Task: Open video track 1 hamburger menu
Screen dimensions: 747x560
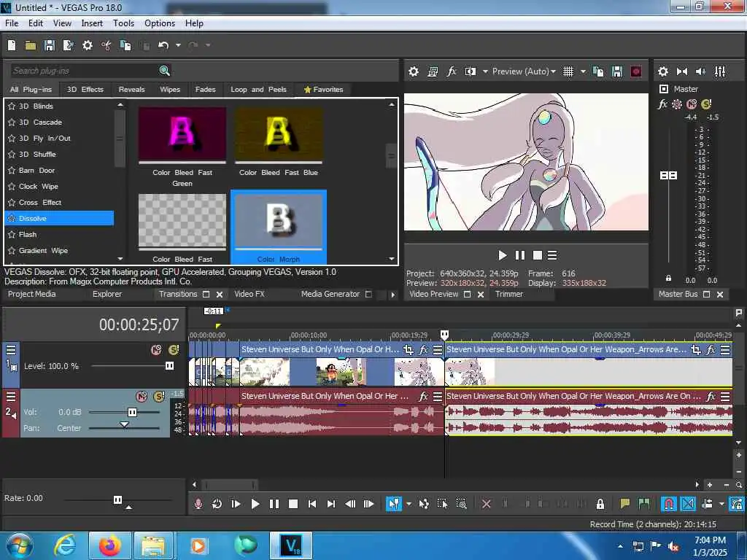Action: (11, 350)
